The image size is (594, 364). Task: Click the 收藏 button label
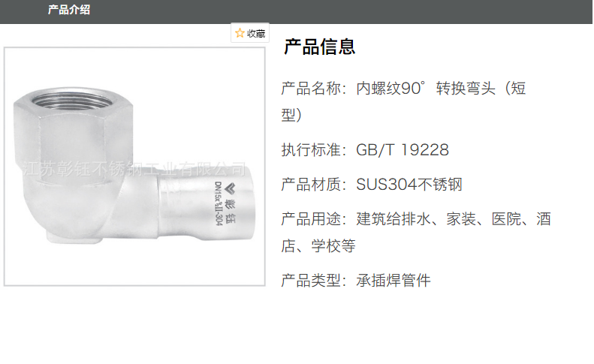[256, 33]
